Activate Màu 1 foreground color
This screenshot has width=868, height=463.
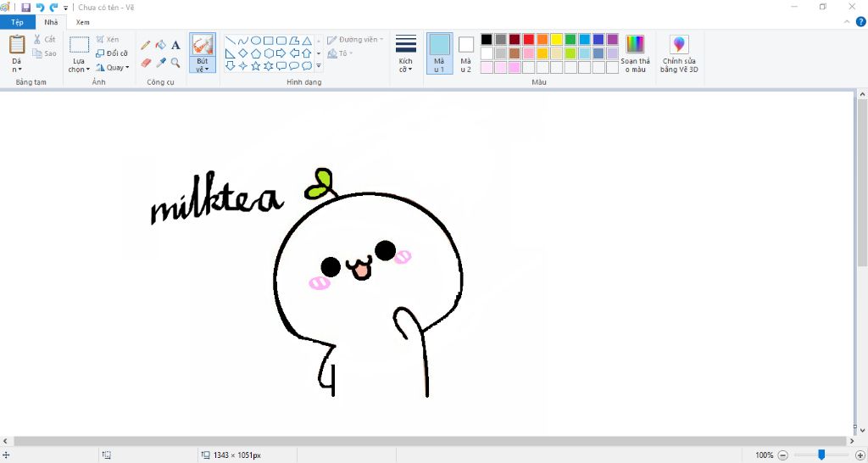(440, 53)
